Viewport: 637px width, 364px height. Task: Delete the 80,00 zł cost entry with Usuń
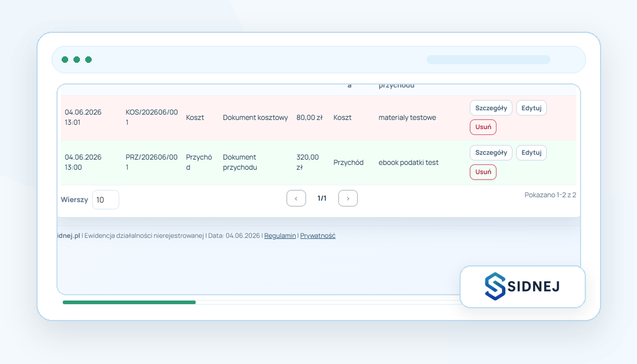[483, 127]
